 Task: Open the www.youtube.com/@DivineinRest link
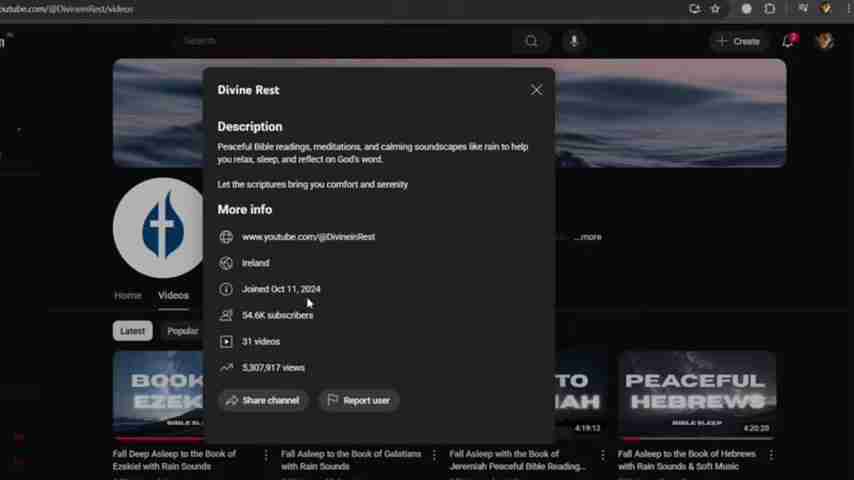(x=308, y=237)
